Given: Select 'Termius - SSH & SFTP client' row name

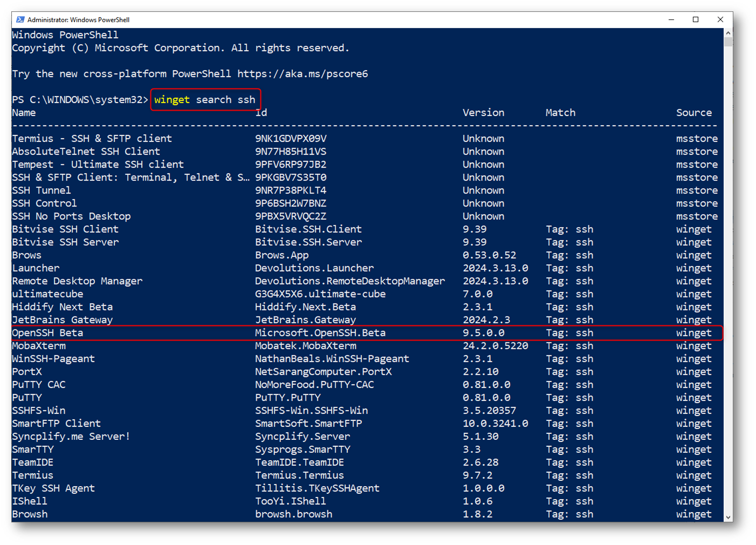Looking at the screenshot, I should click(92, 139).
